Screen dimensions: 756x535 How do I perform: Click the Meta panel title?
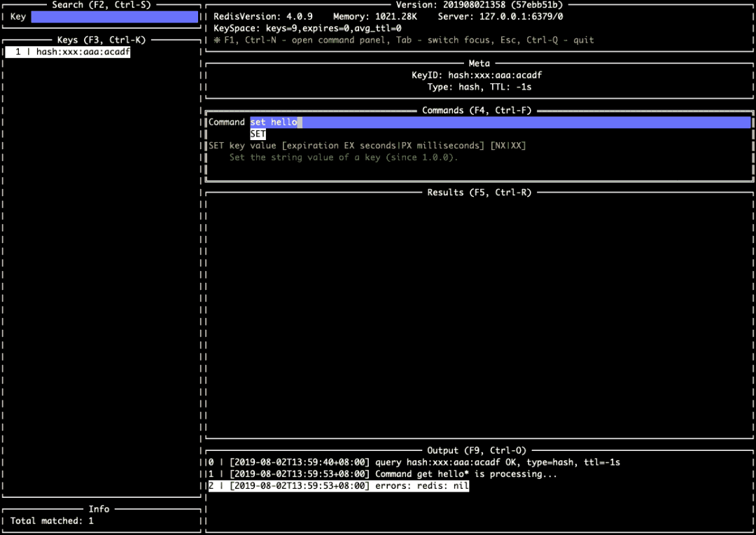pos(479,64)
